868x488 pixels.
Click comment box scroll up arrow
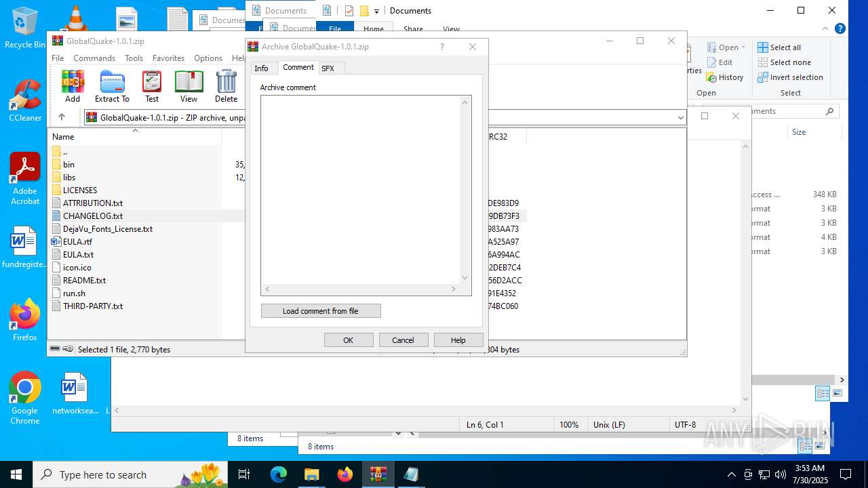coord(465,102)
